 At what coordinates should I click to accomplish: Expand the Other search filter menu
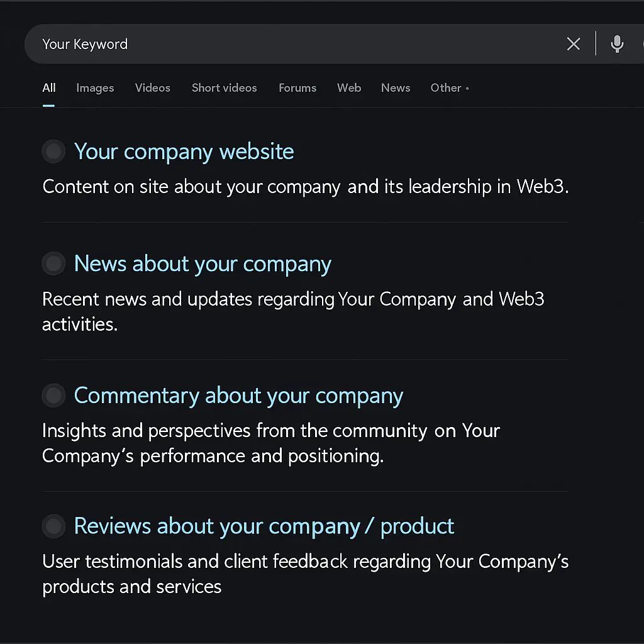coord(449,88)
